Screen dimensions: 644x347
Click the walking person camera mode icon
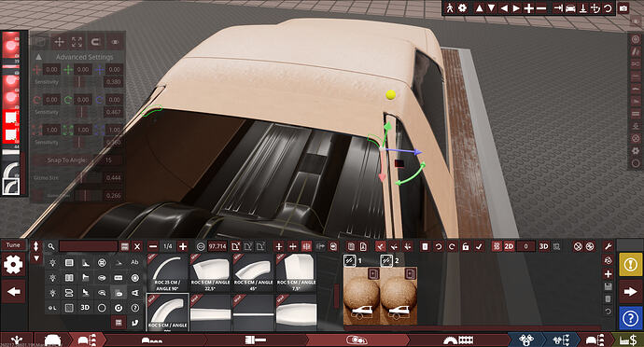tap(450, 7)
